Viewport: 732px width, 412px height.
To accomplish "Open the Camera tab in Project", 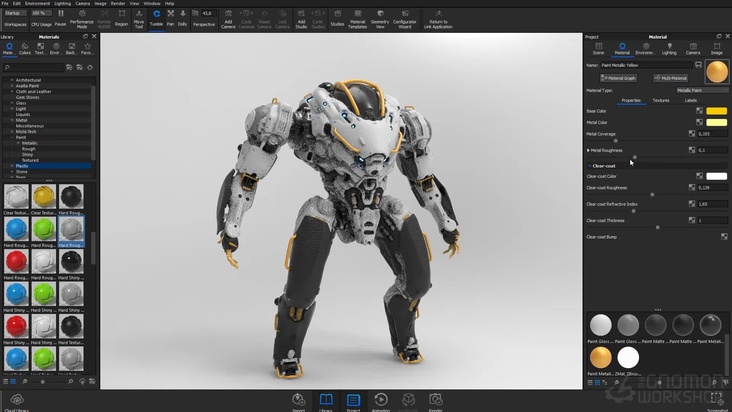I will click(693, 49).
